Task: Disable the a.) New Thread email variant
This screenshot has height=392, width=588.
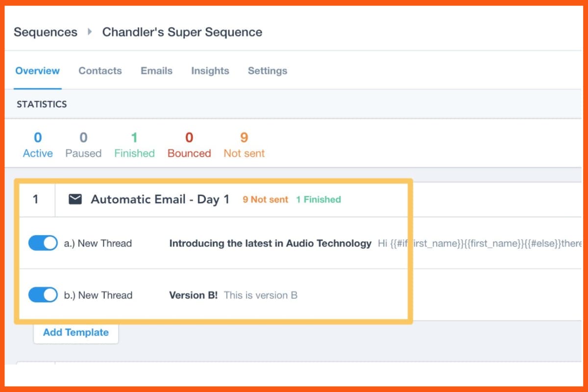Action: pyautogui.click(x=43, y=243)
